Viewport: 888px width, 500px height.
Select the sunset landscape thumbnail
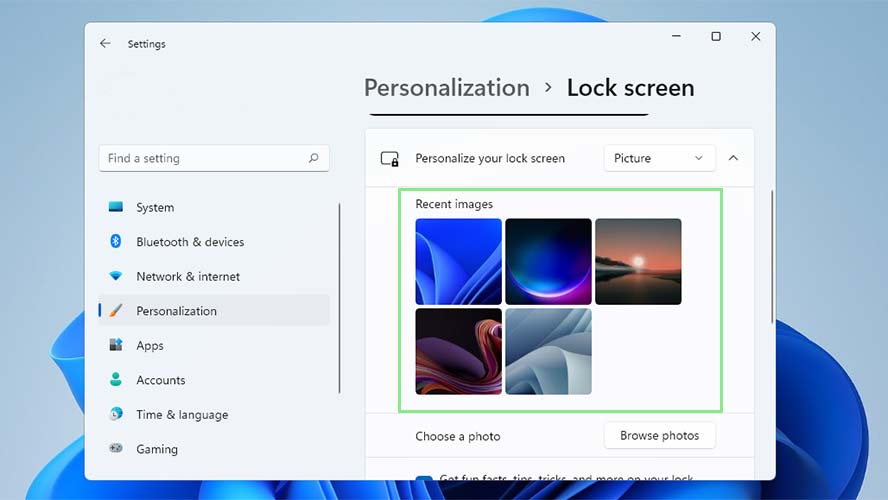[638, 262]
